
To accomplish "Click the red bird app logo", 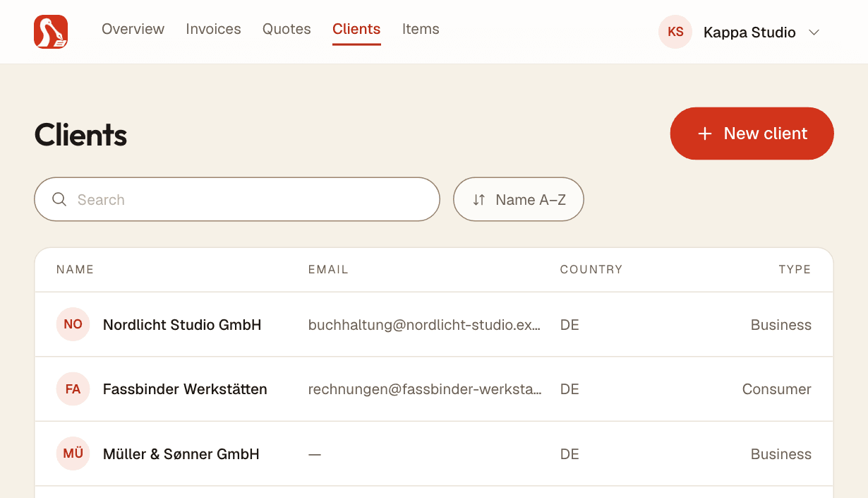I will 51,32.
